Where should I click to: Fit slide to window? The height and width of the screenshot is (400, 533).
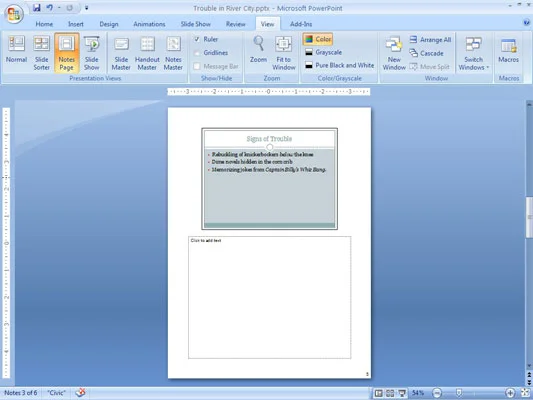tap(283, 53)
